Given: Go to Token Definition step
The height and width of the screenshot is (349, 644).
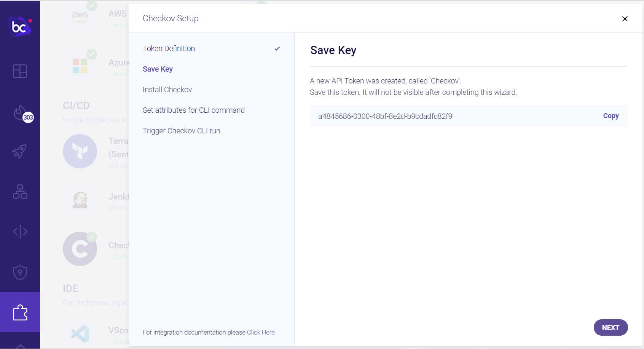Looking at the screenshot, I should pos(169,48).
